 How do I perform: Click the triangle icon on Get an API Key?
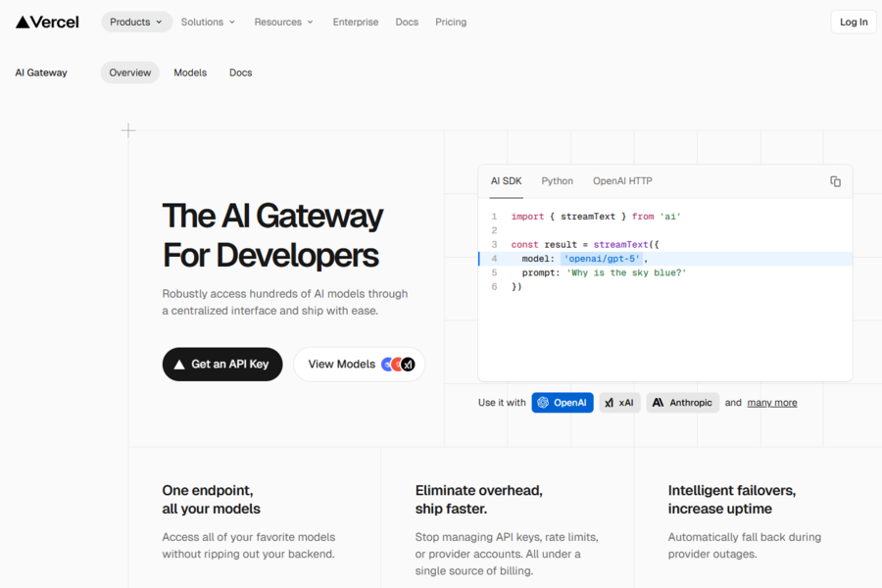click(179, 365)
